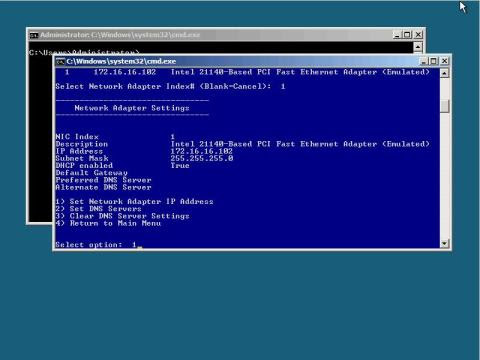Click scroll up arrow in Administrator window
This screenshot has height=360, width=480.
click(x=418, y=47)
